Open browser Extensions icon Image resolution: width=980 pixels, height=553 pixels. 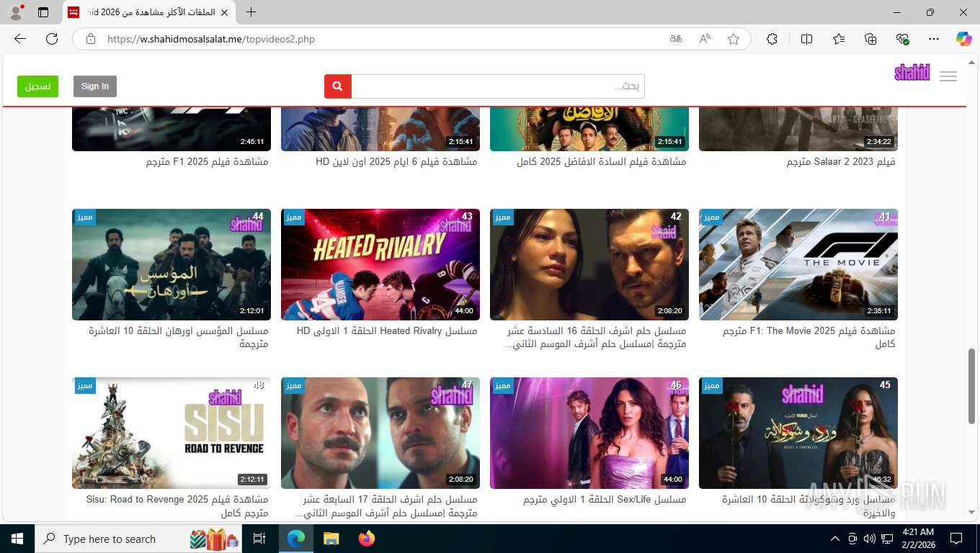[772, 39]
